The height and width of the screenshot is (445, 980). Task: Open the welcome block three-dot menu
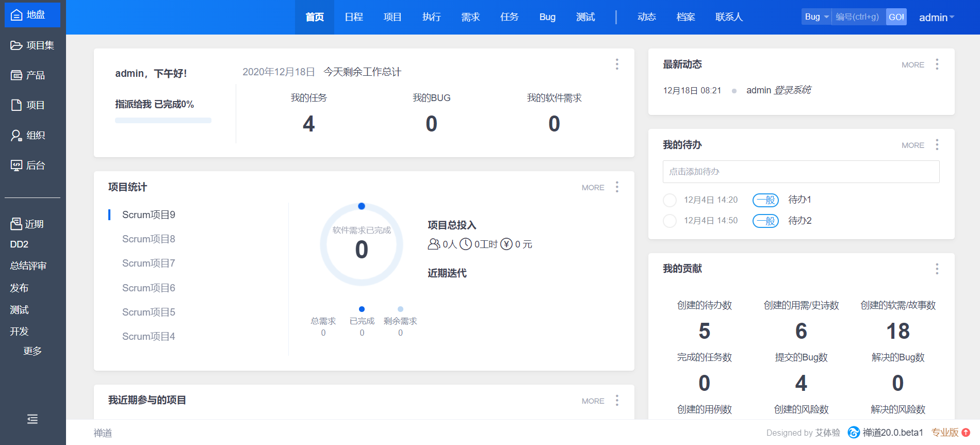tap(617, 64)
